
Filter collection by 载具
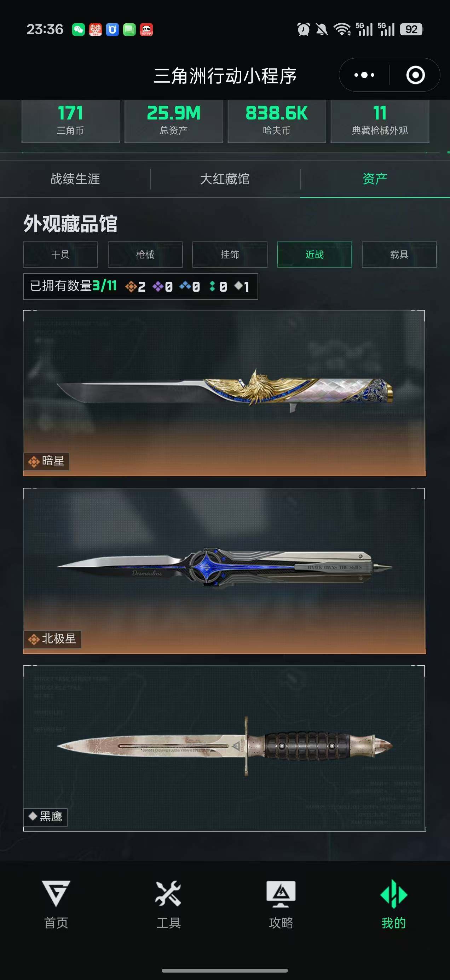click(399, 254)
